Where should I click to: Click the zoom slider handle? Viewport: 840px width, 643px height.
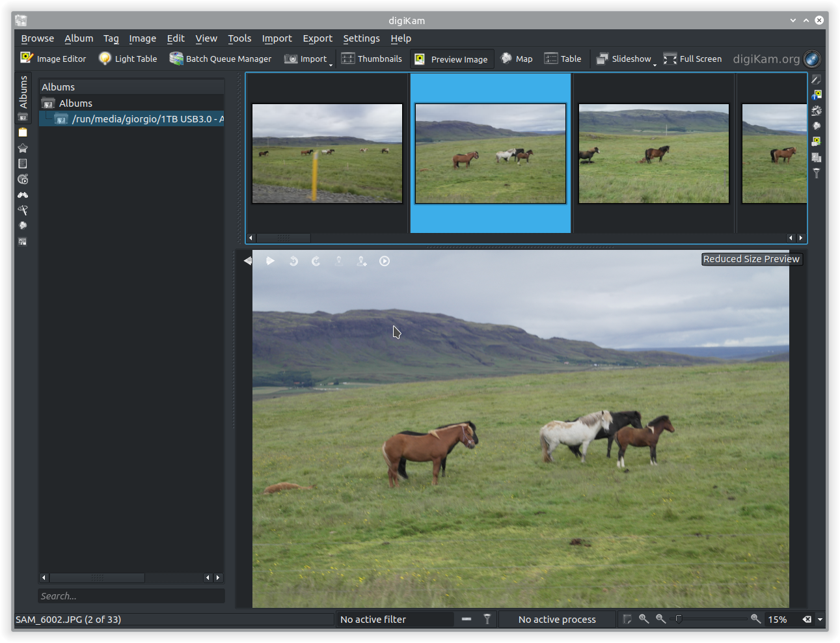tap(678, 619)
